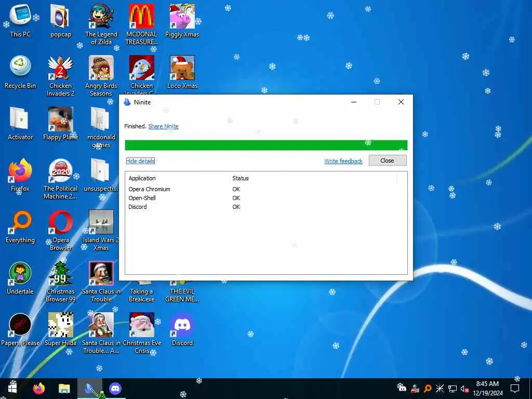The height and width of the screenshot is (399, 532).
Task: Select the Christmas Eve Crisis shortcut
Action: (141, 334)
